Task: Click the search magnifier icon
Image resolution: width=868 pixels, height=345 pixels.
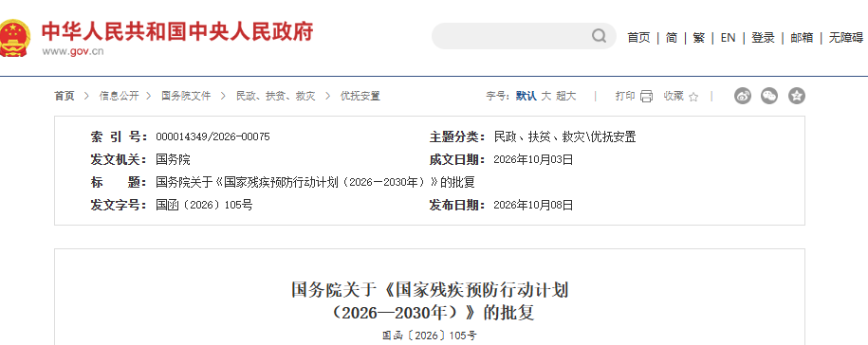Action: pyautogui.click(x=599, y=36)
